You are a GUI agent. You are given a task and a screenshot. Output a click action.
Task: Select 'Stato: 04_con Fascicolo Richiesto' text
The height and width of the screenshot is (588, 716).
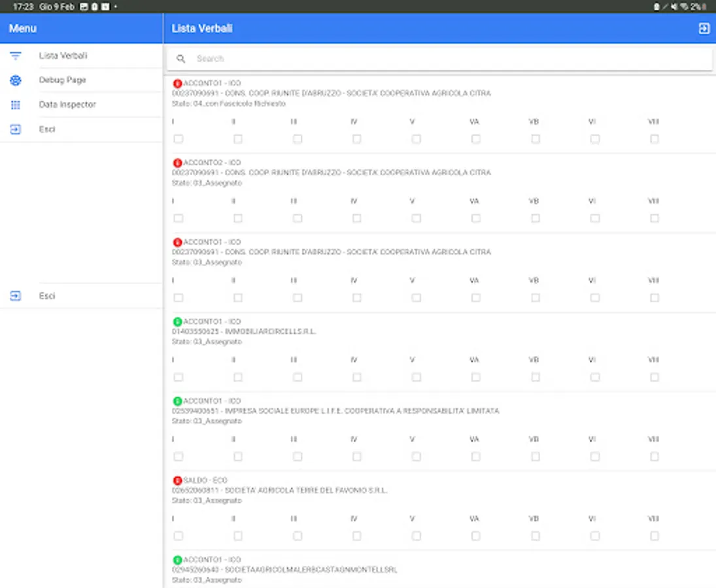pos(229,103)
